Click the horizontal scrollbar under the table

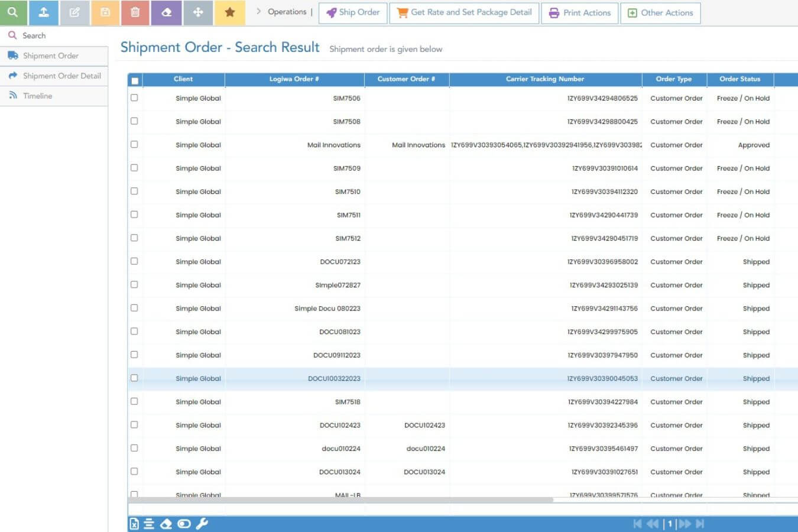pos(340,500)
